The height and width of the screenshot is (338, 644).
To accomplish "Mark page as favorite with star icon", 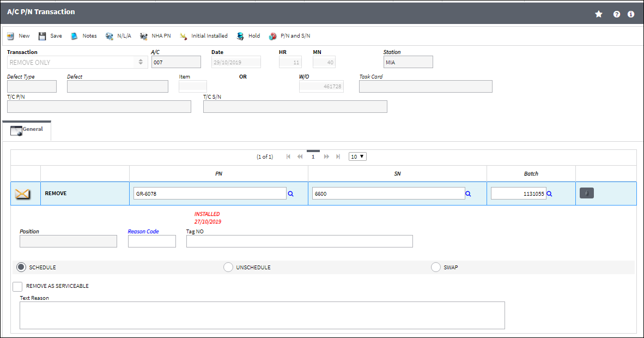I will [x=599, y=14].
